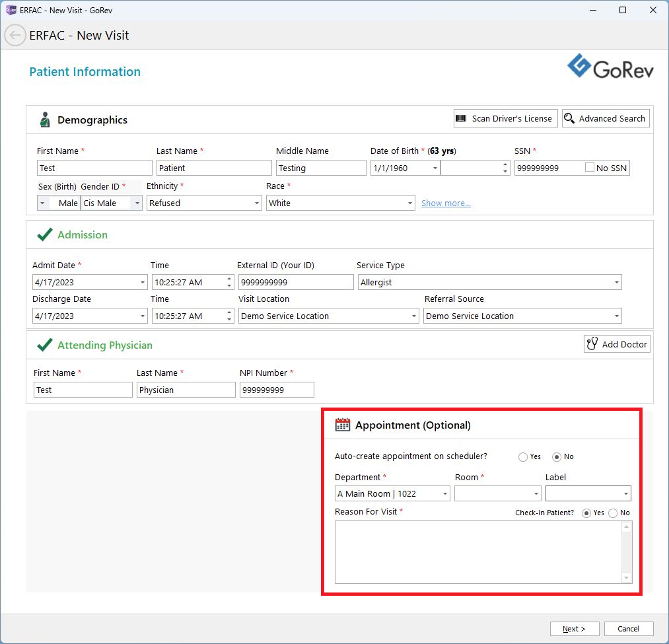Image resolution: width=669 pixels, height=644 pixels.
Task: Click the Reason For Visit text area
Action: (478, 552)
